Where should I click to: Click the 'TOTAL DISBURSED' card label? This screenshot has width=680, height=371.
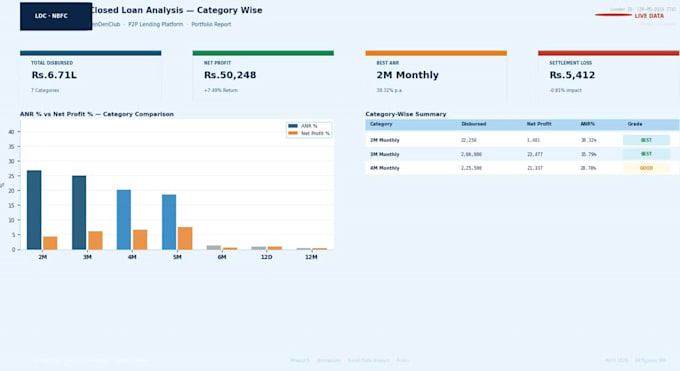[52, 63]
